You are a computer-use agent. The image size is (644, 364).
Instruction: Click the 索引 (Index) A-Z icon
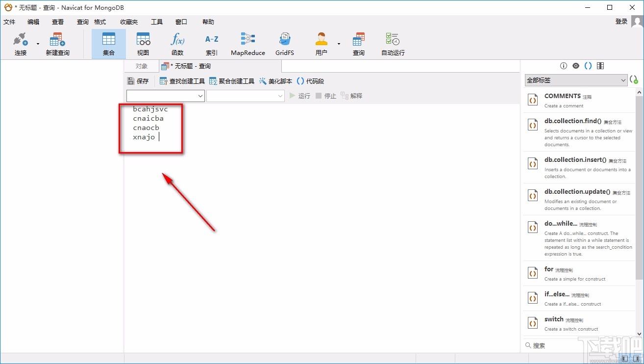[212, 44]
